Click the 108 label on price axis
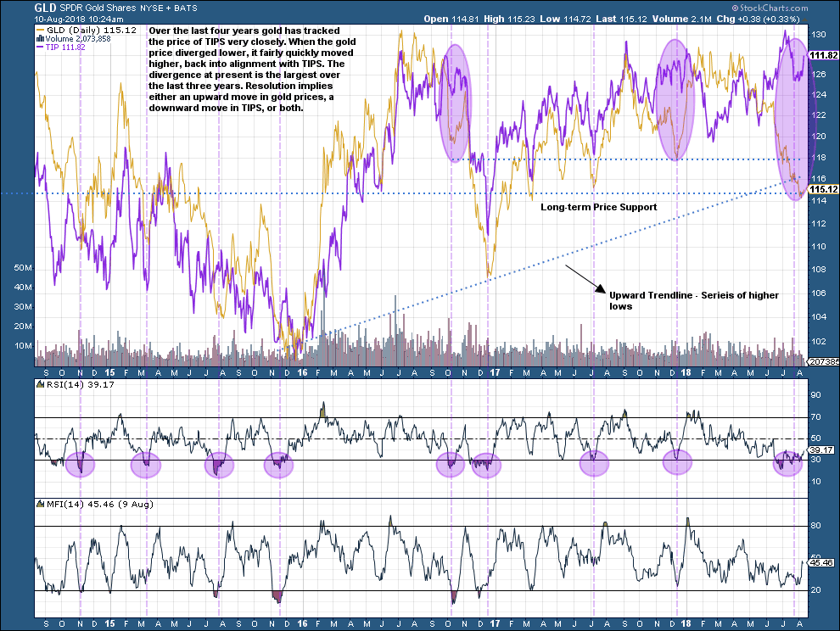840x631 pixels. pos(819,269)
